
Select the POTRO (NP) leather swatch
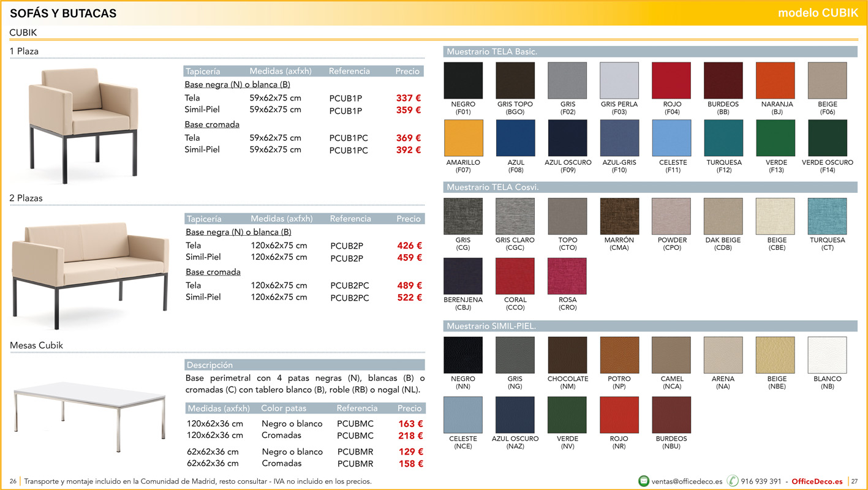point(619,355)
